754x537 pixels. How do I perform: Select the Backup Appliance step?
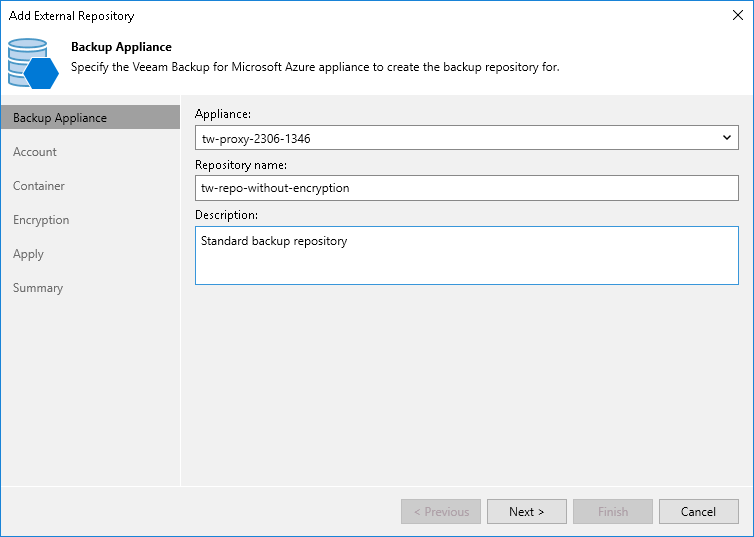tap(90, 118)
